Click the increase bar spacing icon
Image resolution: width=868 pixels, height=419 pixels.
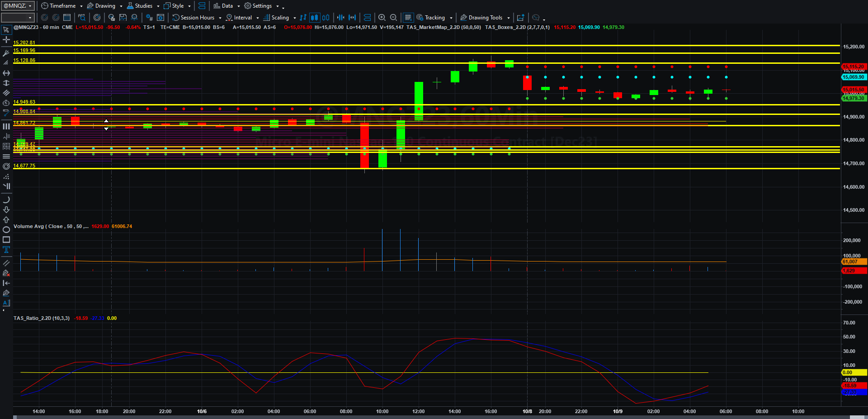(352, 18)
